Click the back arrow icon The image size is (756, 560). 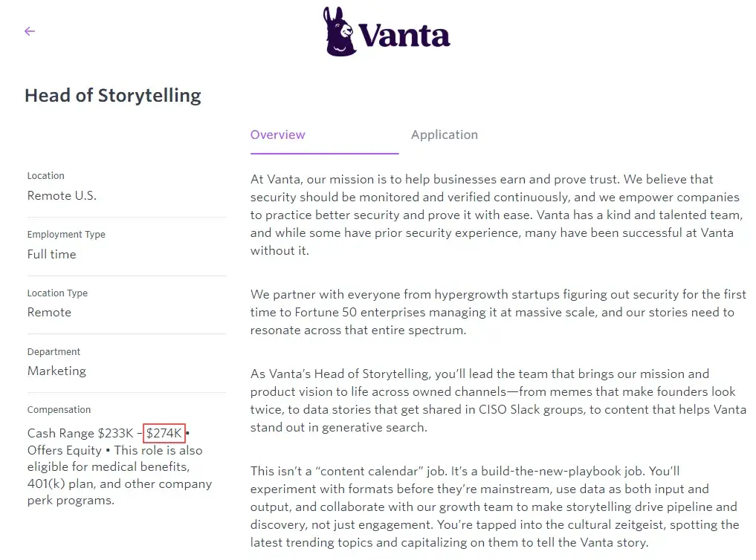(30, 31)
